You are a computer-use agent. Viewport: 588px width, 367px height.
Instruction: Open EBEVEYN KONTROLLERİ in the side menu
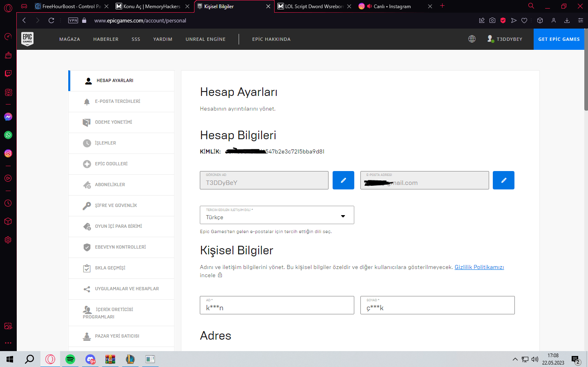(121, 247)
